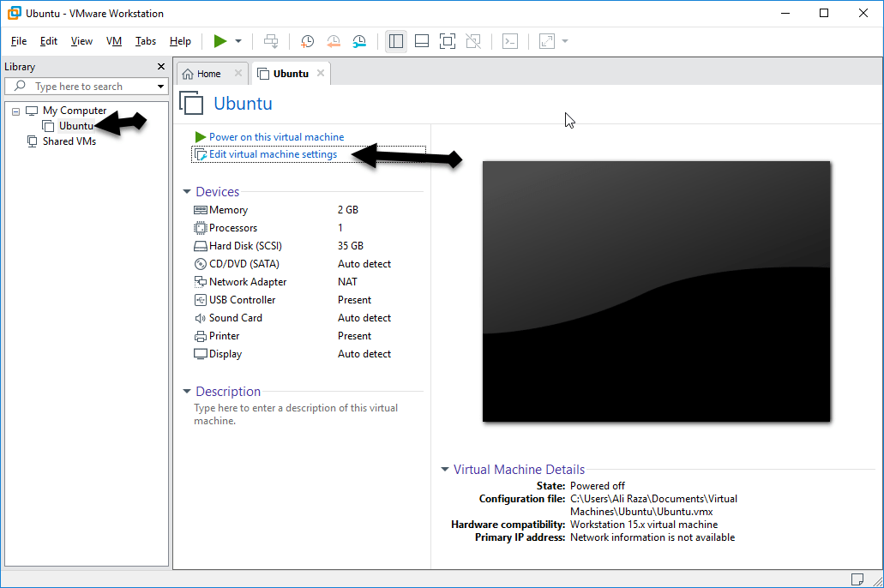Screen dimensions: 884x588
Task: Enter full screen mode icon
Action: 447,41
